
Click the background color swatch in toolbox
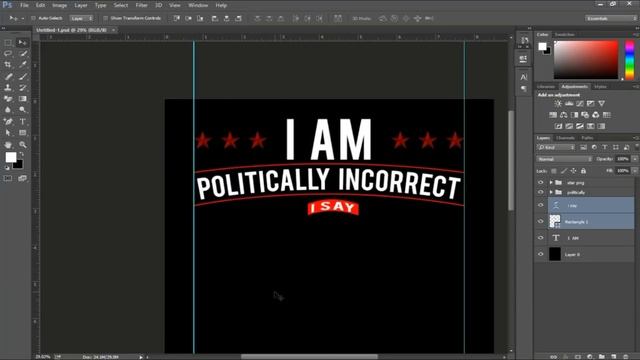[19, 165]
